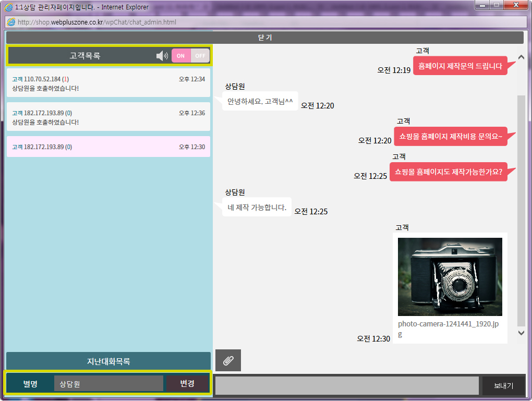Viewport: 532px width, 401px height.
Task: Click the scroll down arrow in chat
Action: coord(521,333)
